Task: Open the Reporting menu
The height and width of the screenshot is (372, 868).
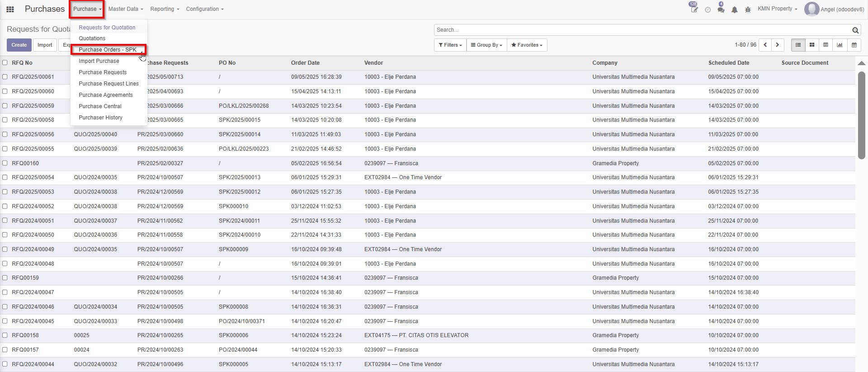Action: coord(165,9)
